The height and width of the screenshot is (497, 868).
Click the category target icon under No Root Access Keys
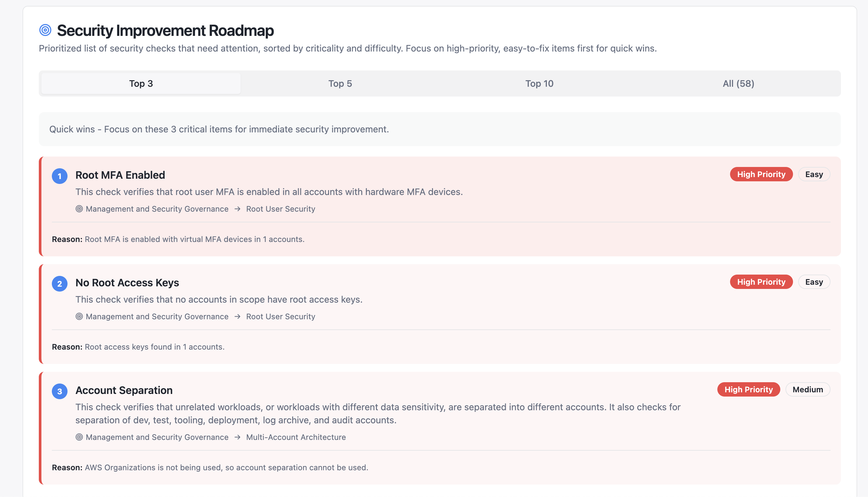79,316
